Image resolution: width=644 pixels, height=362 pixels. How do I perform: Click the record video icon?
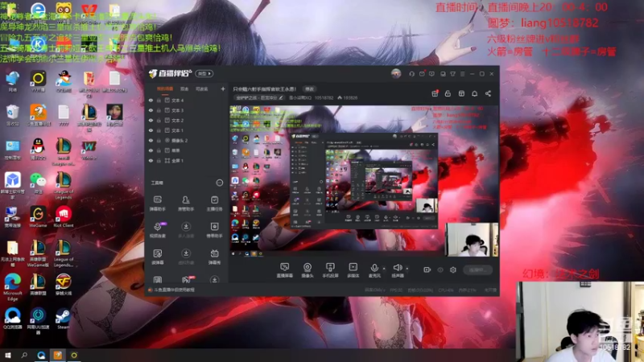427,269
